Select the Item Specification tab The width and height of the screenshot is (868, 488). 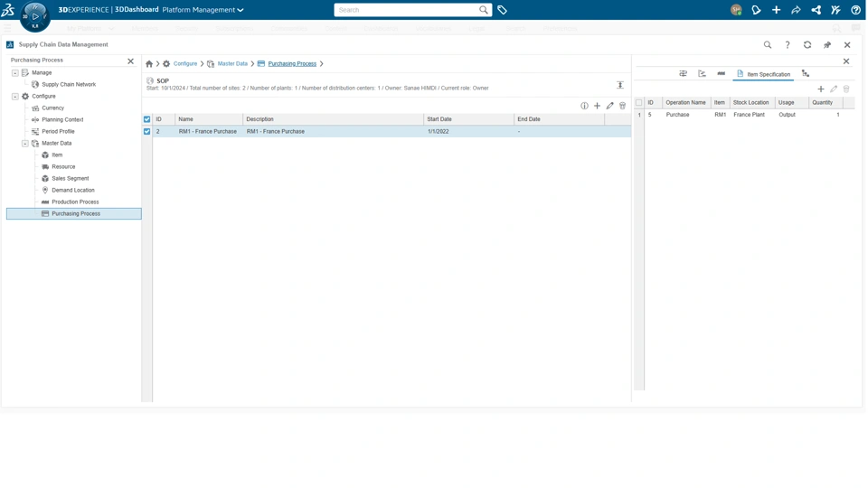(763, 74)
